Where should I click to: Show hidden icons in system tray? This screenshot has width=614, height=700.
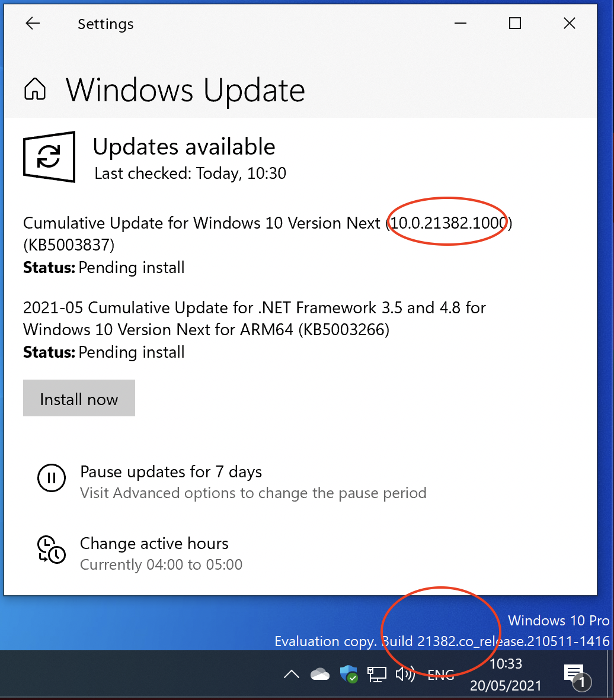click(292, 674)
